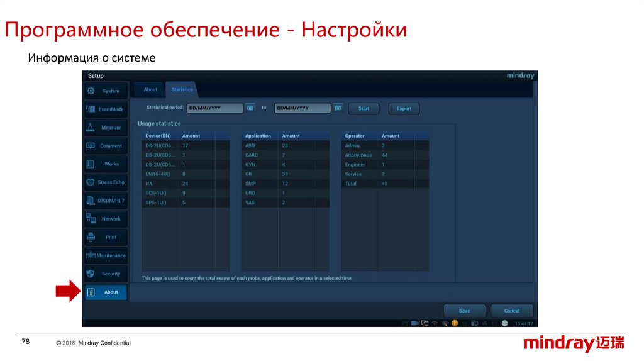This screenshot has width=644, height=361.
Task: Select the SMP application row
Action: [x=286, y=184]
